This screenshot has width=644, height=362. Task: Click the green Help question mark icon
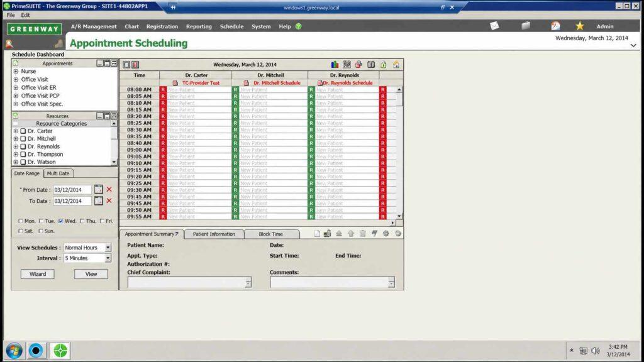[x=299, y=26]
